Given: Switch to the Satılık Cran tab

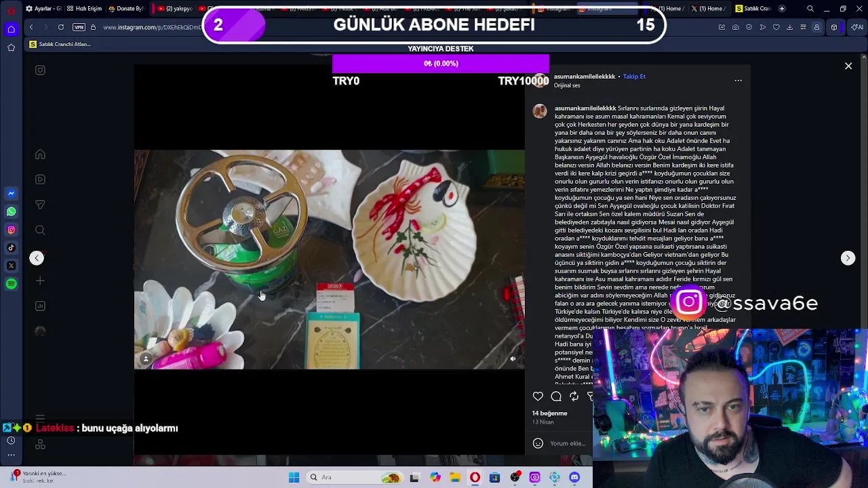Looking at the screenshot, I should (753, 9).
